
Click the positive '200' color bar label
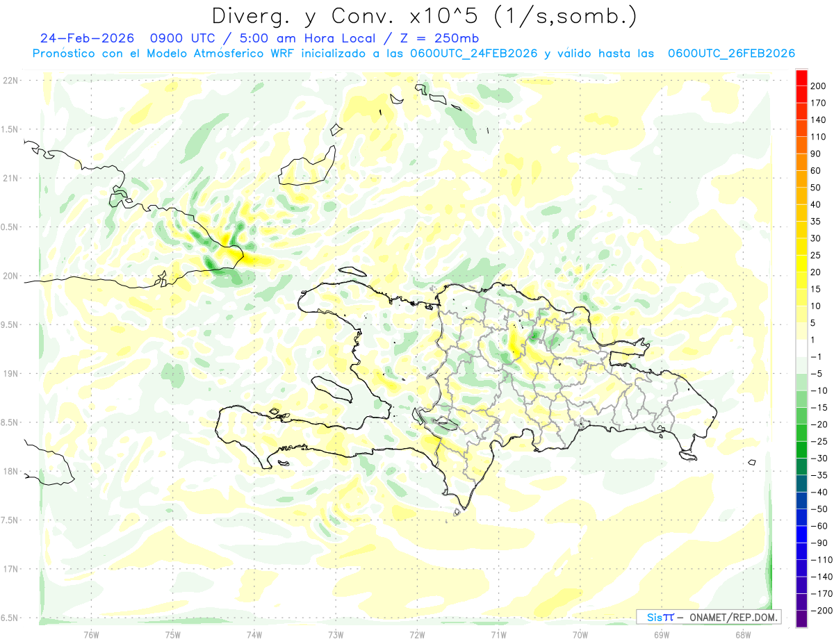(x=818, y=86)
